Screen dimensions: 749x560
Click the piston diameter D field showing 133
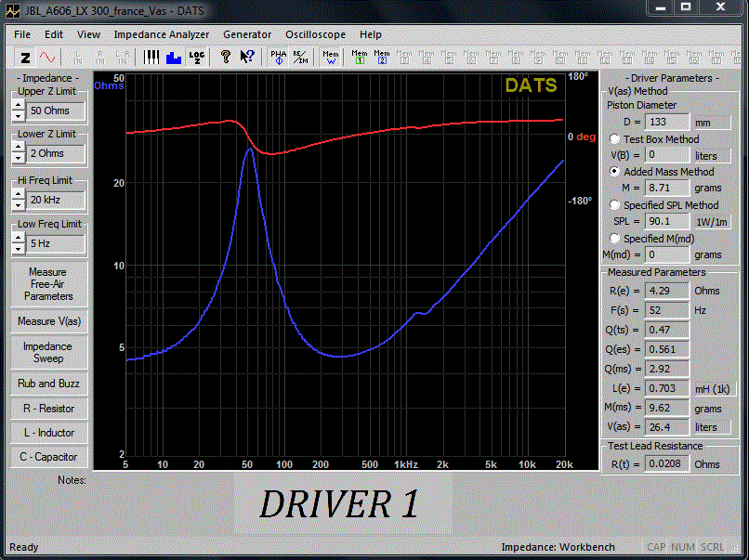tap(666, 122)
